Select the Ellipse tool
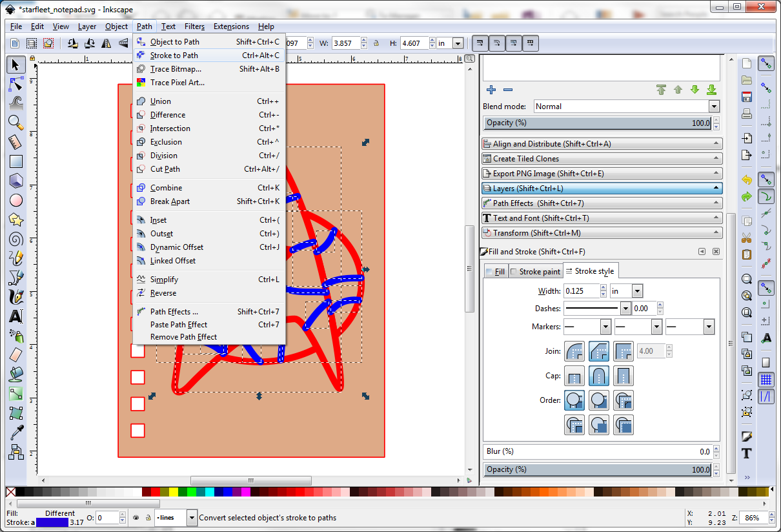Image resolution: width=781 pixels, height=532 pixels. (x=16, y=200)
